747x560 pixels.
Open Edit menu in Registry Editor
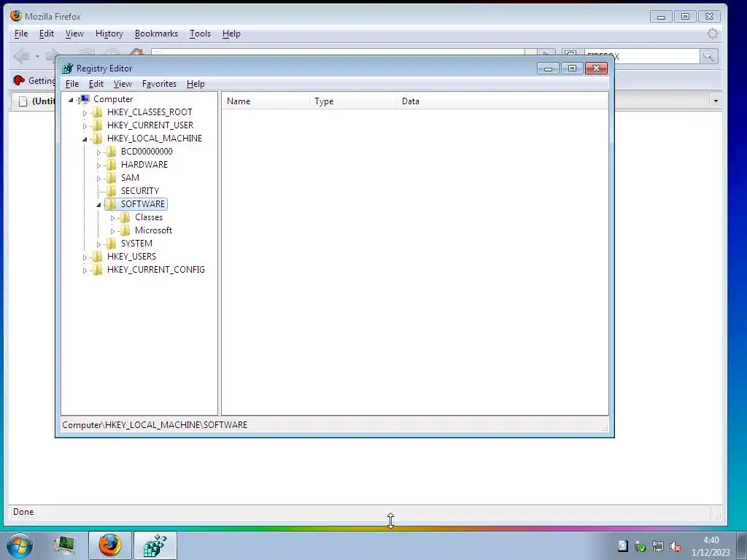coord(96,84)
